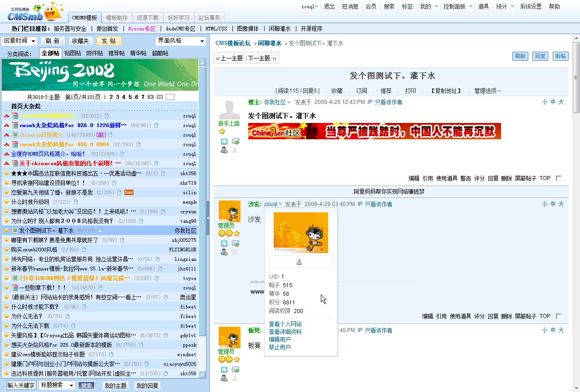Tick the TOP checkbox in 沙发 post
The width and height of the screenshot is (580, 392).
[x=559, y=316]
